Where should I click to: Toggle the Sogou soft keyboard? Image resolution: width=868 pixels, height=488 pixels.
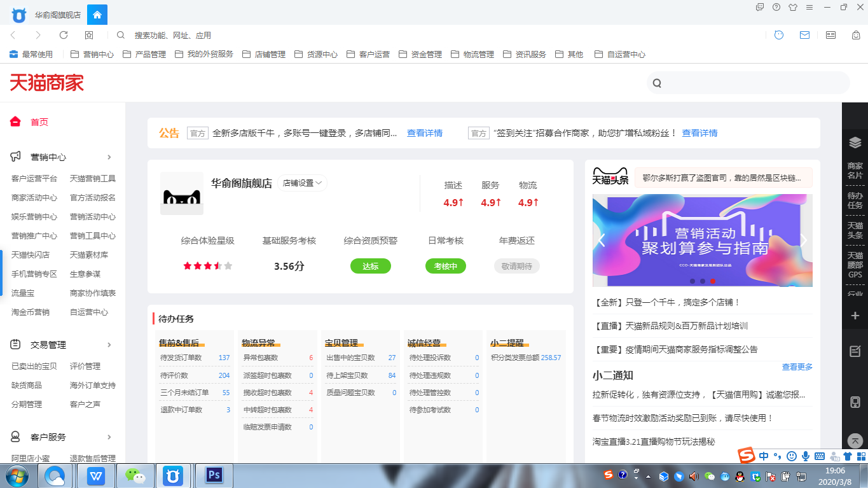click(820, 456)
